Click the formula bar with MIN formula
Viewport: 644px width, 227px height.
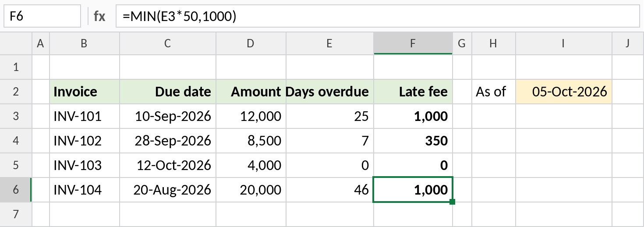tap(378, 17)
